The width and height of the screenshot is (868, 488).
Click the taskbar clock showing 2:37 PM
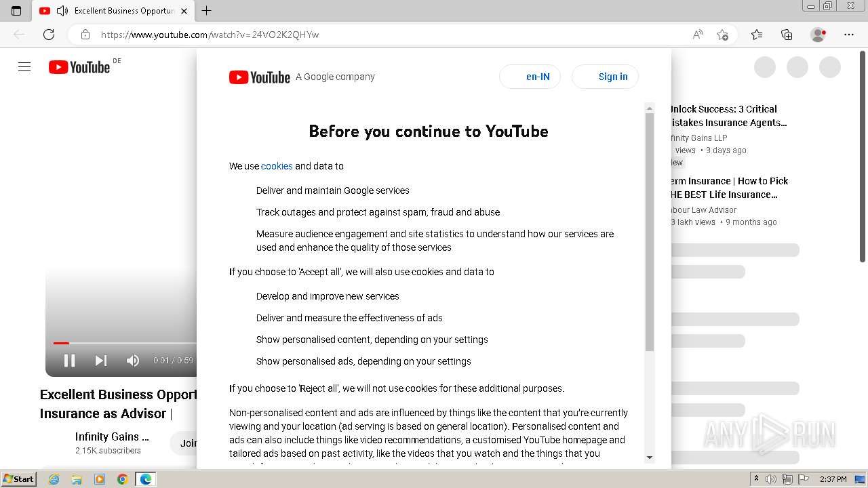(x=833, y=479)
